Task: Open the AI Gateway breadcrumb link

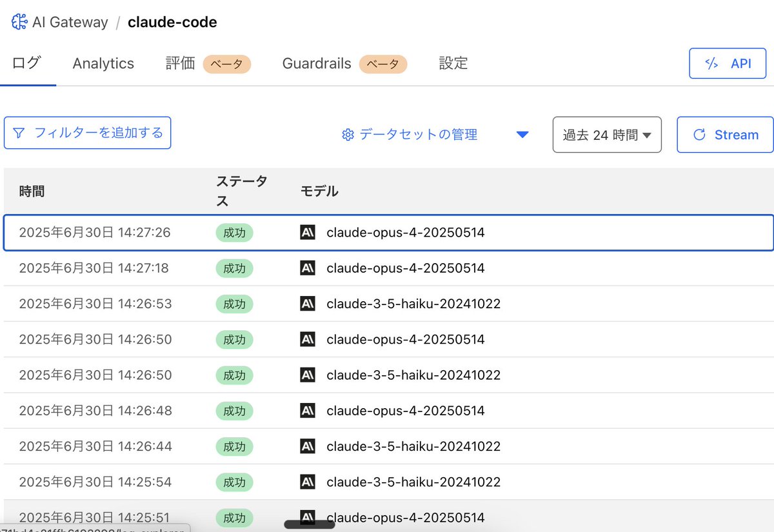Action: click(70, 22)
